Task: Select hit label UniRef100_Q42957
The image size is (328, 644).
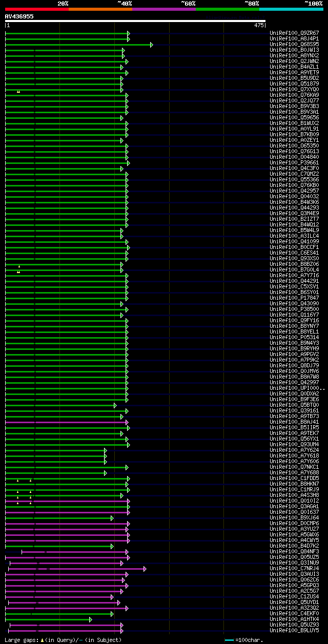Action: (294, 191)
